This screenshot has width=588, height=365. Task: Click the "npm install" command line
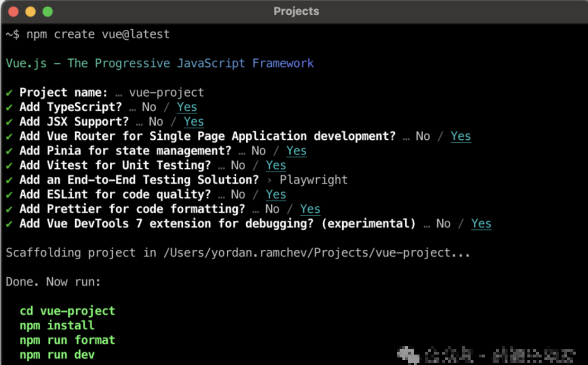tap(57, 326)
